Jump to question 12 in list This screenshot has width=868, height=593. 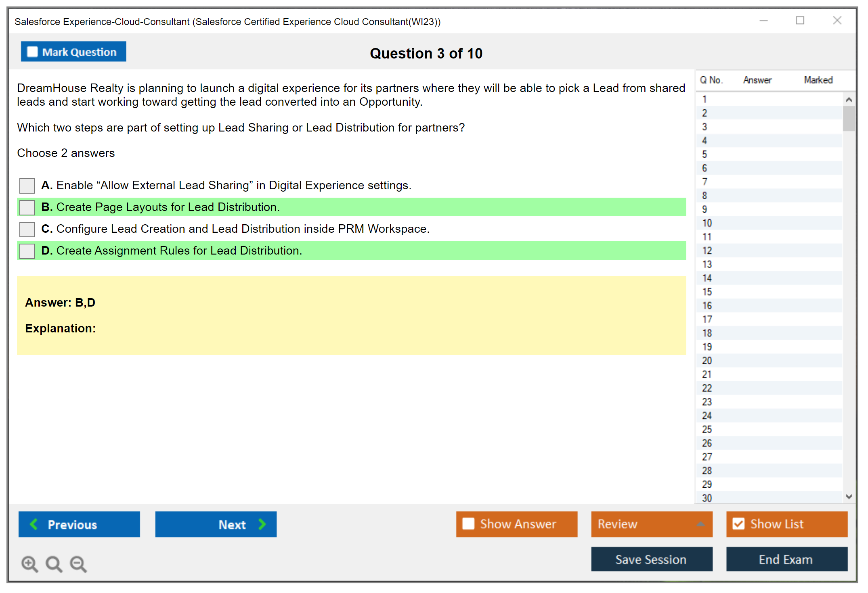[707, 251]
